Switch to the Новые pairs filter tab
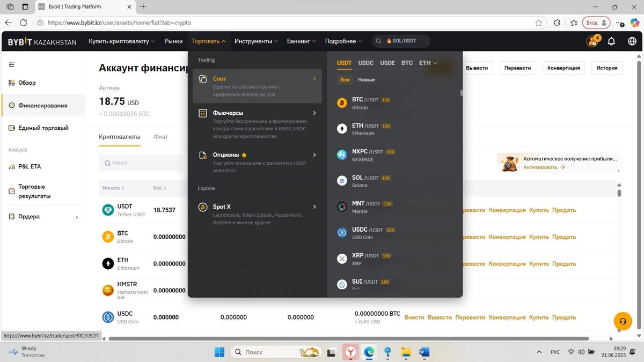 click(367, 79)
